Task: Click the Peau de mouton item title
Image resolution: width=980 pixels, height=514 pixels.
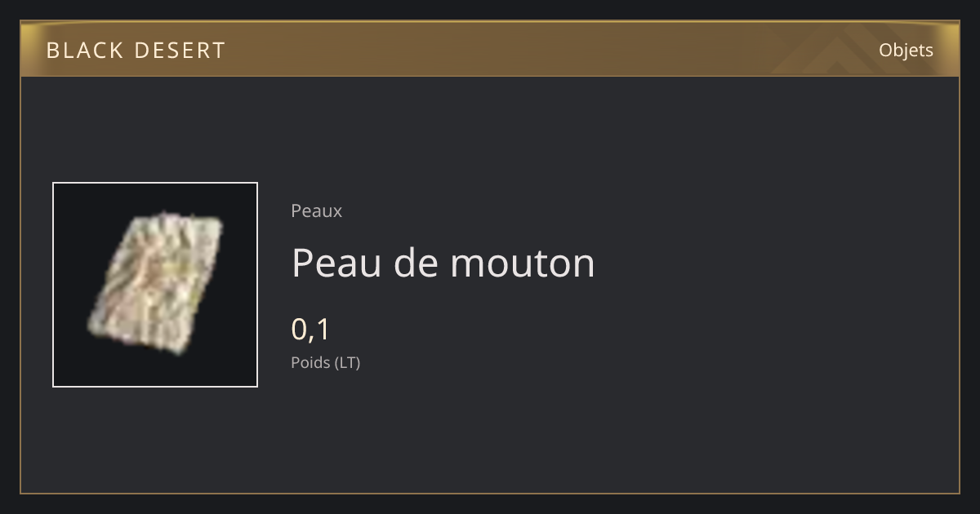Action: pos(443,263)
